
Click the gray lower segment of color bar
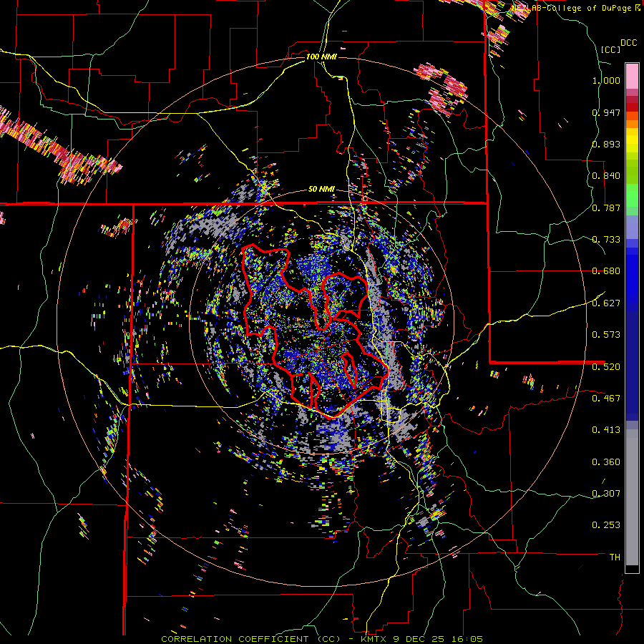click(632, 497)
